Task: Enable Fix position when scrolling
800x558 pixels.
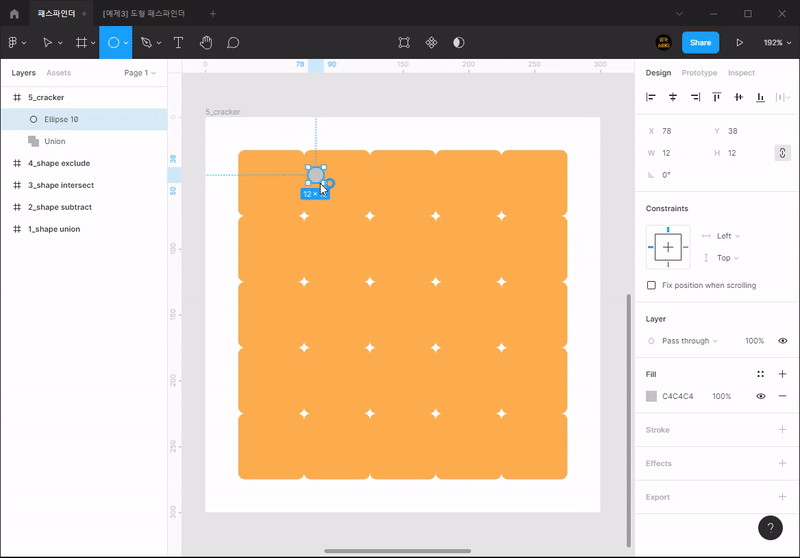Action: (x=651, y=285)
